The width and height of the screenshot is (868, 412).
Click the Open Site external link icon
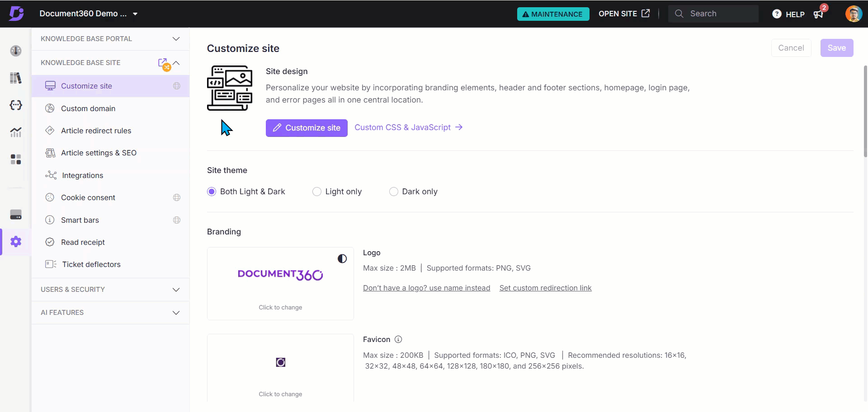646,13
